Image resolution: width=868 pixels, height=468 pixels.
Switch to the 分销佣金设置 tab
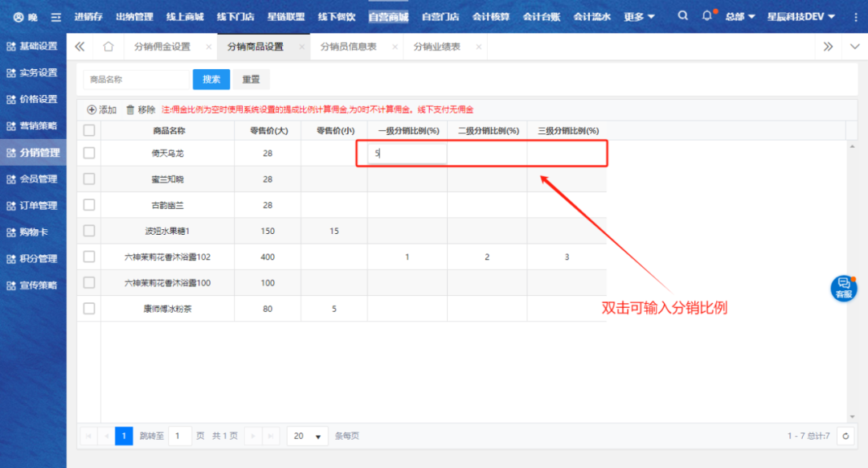pyautogui.click(x=162, y=47)
